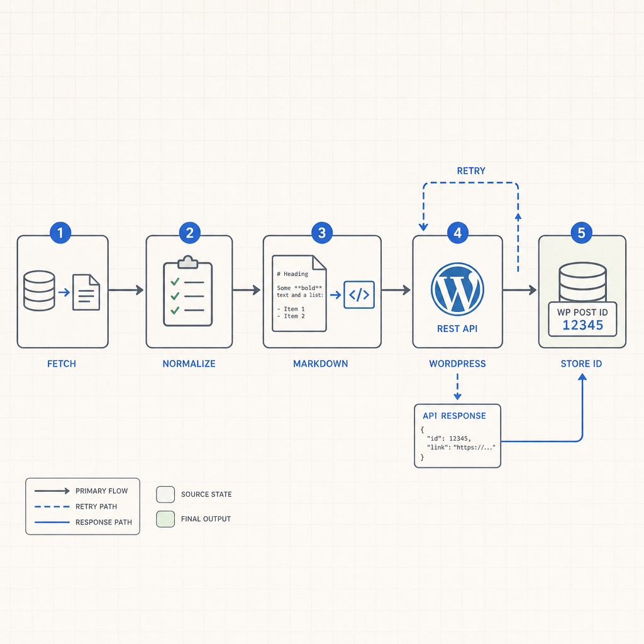Click the REST API text under the logo

pyautogui.click(x=457, y=329)
